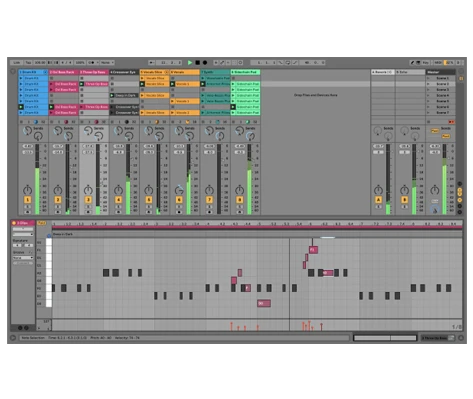Stop playback with the square Stop button
Viewport: 473px width, 399px height.
click(x=197, y=62)
